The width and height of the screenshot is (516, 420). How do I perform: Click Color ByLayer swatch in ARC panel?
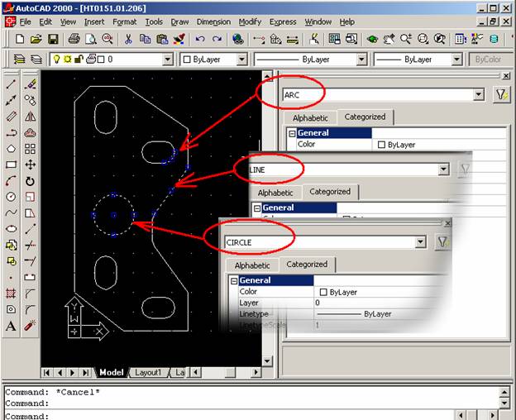[x=381, y=145]
